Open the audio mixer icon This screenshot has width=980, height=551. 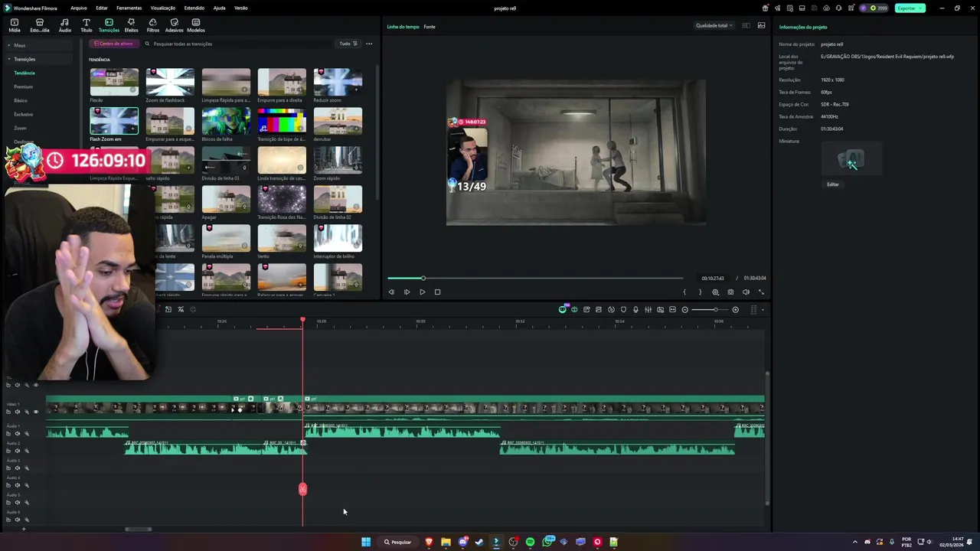click(648, 309)
